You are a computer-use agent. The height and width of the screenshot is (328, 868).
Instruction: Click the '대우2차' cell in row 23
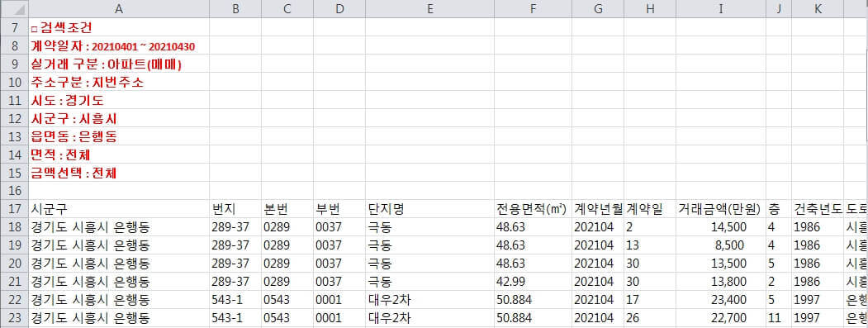pyautogui.click(x=430, y=318)
